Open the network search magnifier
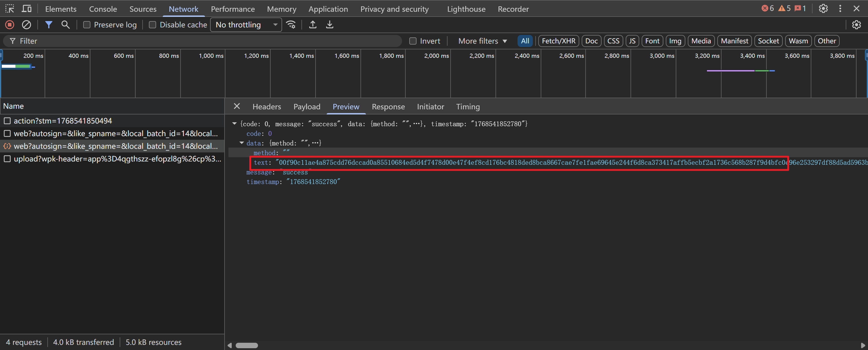 [65, 25]
